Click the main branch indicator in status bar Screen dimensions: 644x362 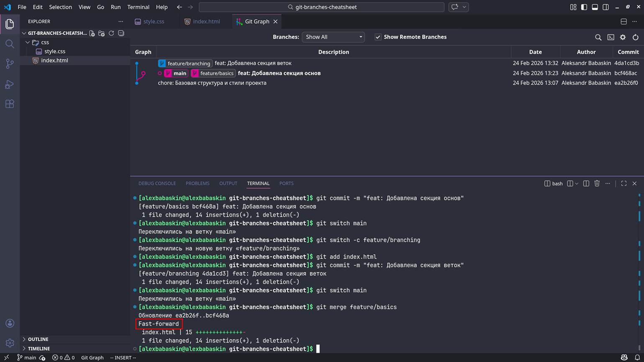[x=27, y=357]
